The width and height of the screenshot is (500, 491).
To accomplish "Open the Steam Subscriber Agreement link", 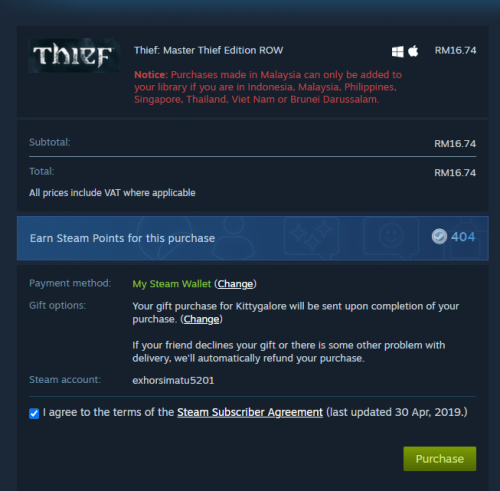I will point(250,412).
